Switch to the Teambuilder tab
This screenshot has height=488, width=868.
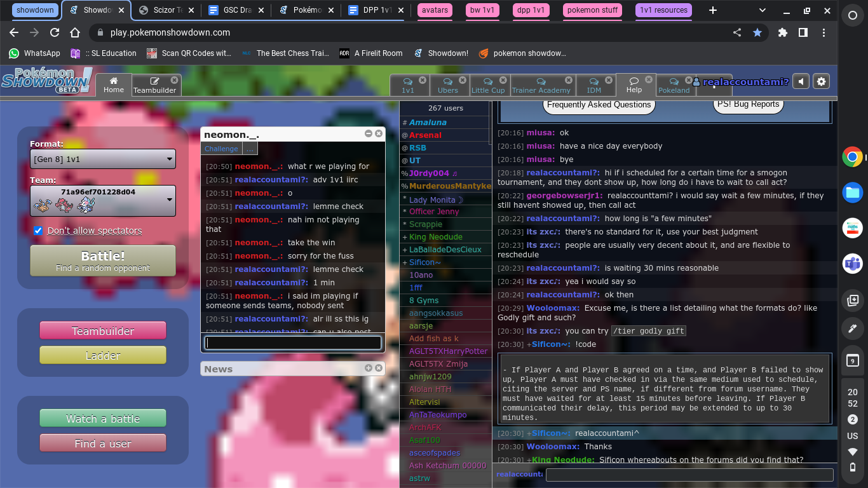click(x=154, y=86)
